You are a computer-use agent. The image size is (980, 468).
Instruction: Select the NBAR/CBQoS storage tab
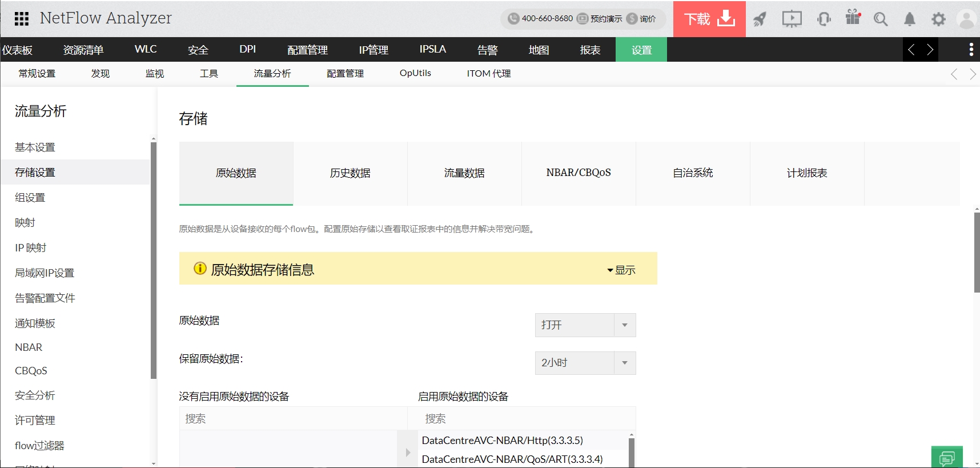(579, 173)
